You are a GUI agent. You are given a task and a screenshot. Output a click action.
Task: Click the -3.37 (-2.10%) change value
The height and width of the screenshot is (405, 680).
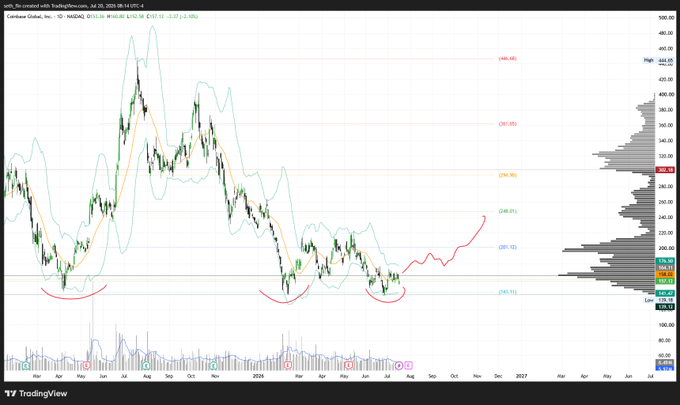coord(182,16)
